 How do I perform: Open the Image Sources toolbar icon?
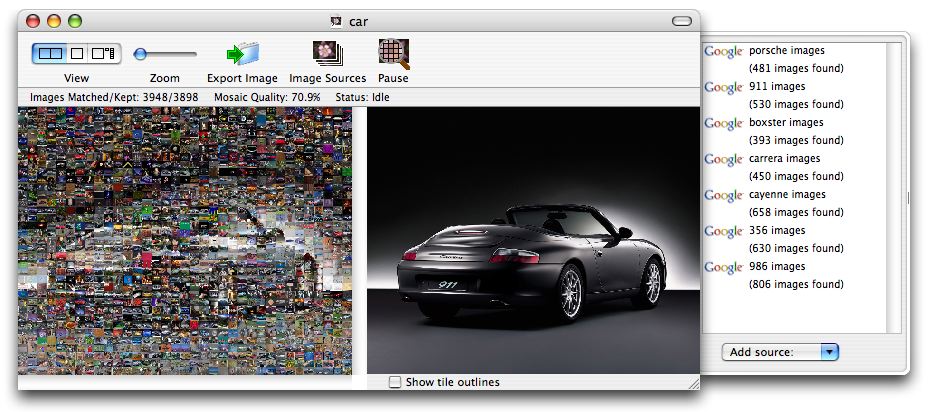(328, 54)
